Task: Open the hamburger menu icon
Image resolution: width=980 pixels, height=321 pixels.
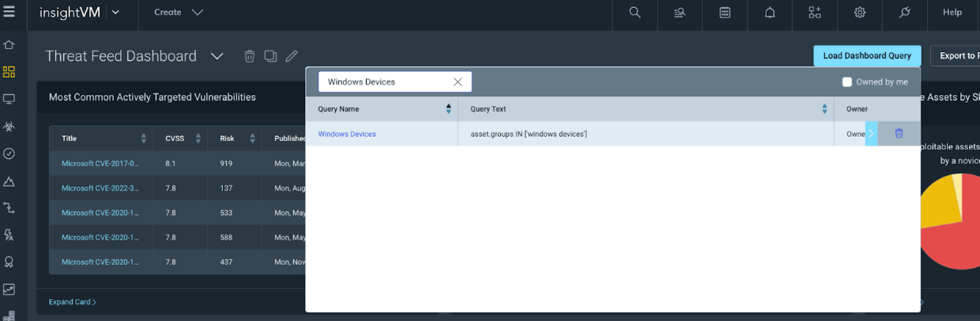Action: pos(9,12)
